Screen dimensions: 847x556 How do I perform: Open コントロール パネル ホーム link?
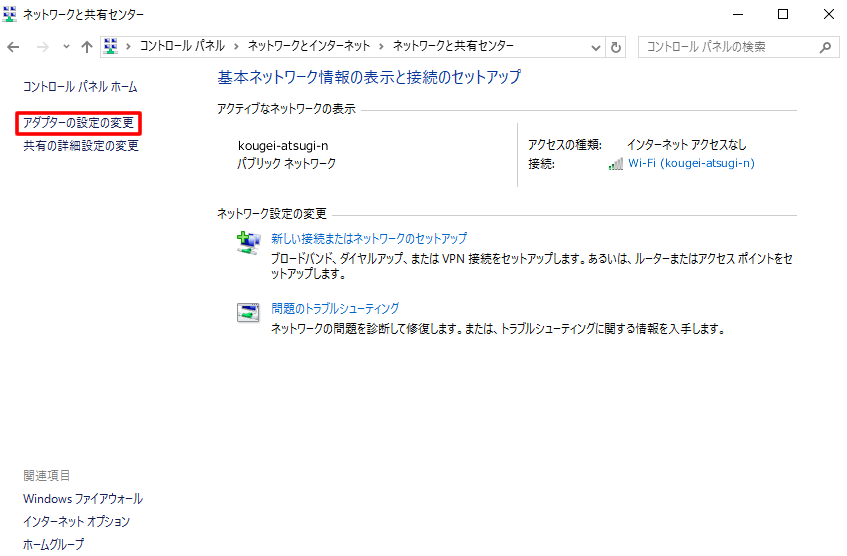(x=80, y=87)
